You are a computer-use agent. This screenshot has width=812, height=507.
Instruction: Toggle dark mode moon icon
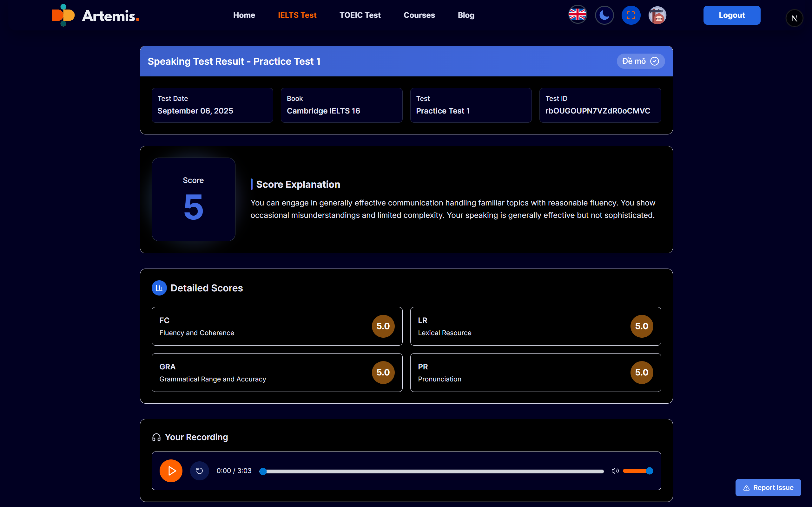[x=604, y=15]
